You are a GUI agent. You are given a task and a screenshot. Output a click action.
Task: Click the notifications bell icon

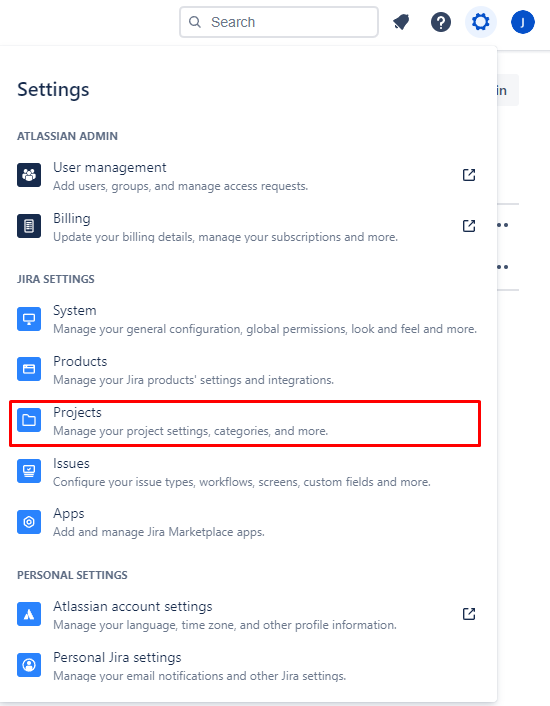401,22
